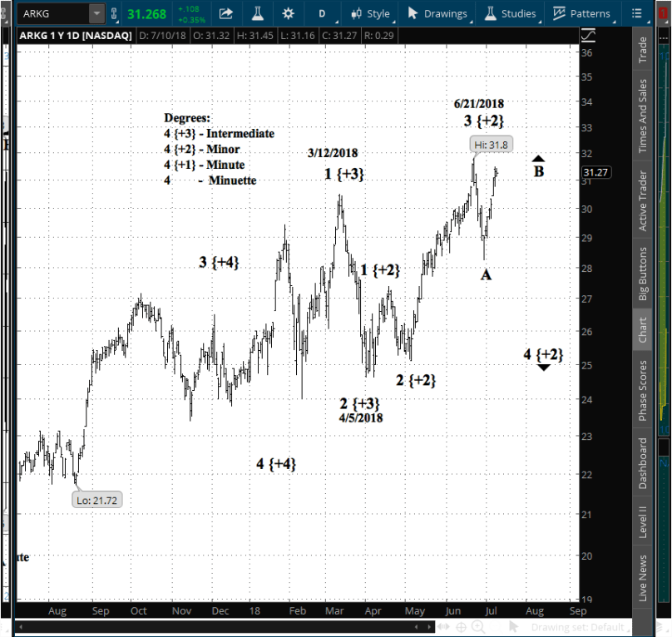Open the D timeframe selector
The image size is (672, 637).
pyautogui.click(x=322, y=13)
